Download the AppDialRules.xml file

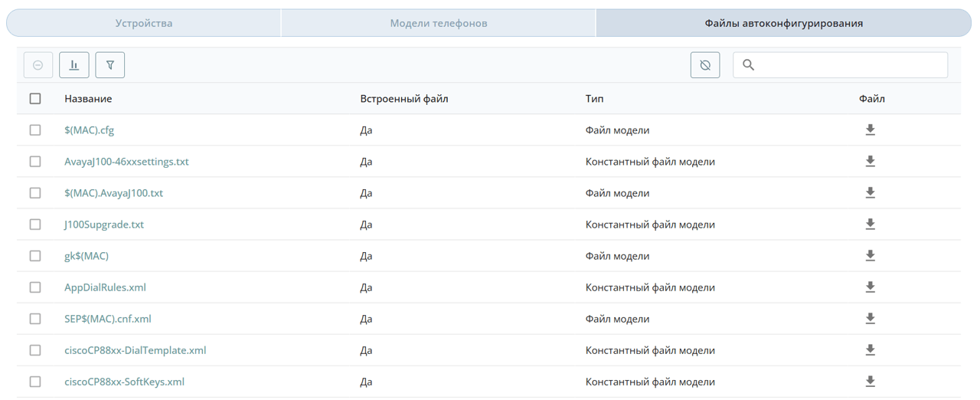pos(870,287)
